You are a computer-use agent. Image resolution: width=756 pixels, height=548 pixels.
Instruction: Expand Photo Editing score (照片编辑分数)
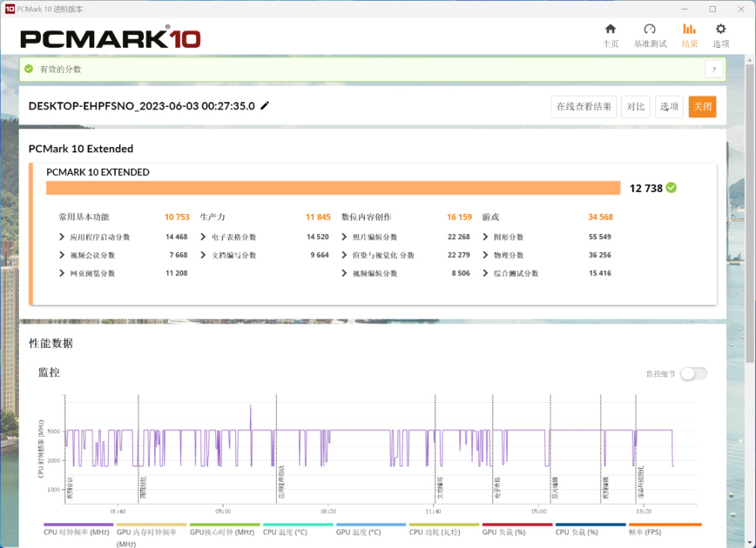click(x=344, y=237)
